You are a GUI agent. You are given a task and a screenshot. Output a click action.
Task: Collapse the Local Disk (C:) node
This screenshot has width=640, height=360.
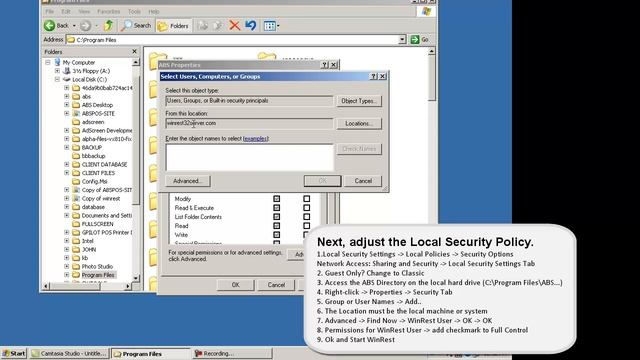click(57, 80)
